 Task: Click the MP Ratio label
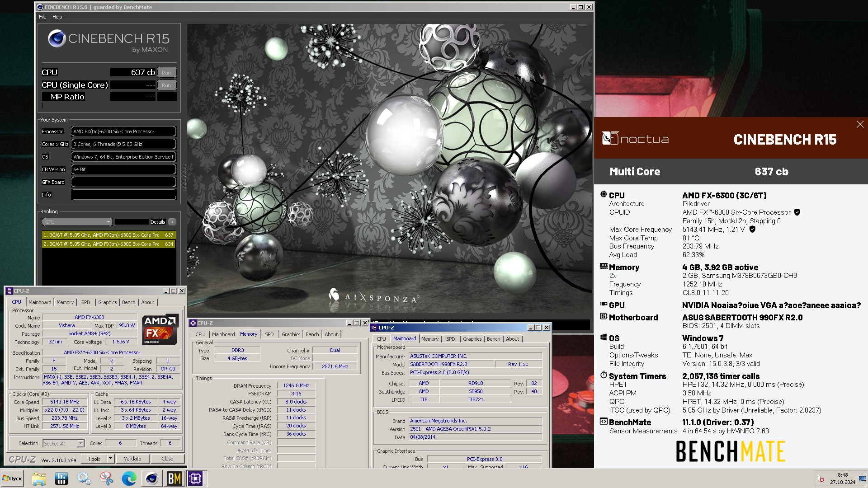(x=67, y=97)
